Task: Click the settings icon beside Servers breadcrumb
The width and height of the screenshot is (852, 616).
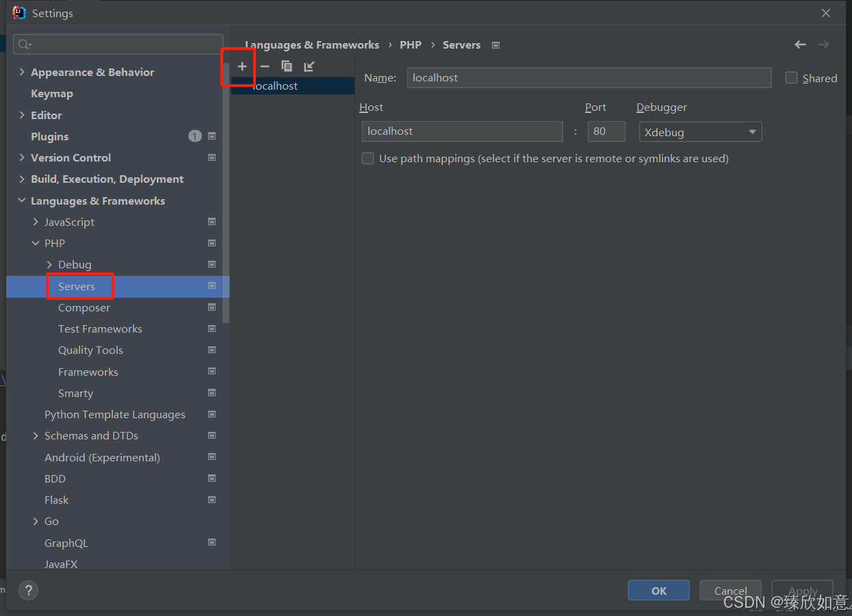Action: coord(495,44)
